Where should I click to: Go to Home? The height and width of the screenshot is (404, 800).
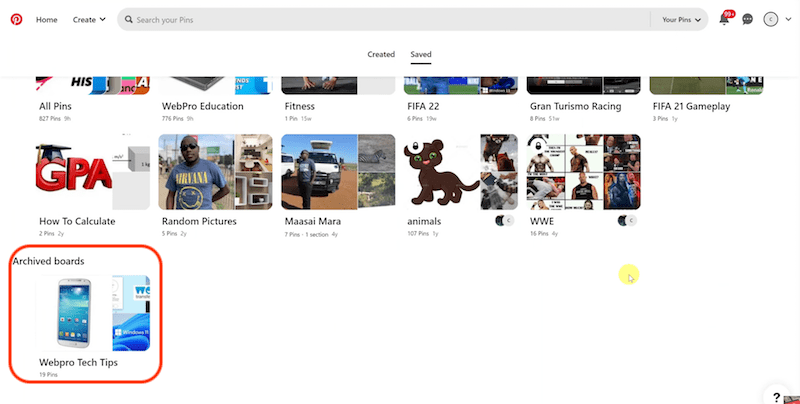coord(47,19)
